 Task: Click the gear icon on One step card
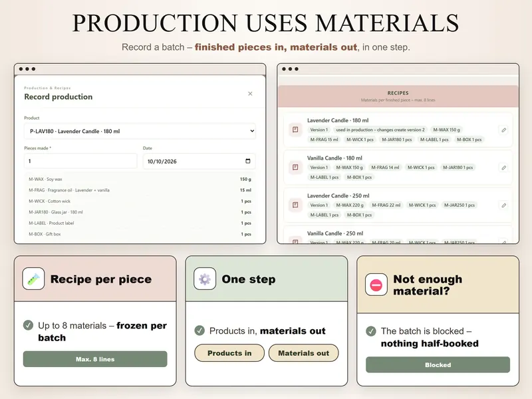[x=205, y=279]
